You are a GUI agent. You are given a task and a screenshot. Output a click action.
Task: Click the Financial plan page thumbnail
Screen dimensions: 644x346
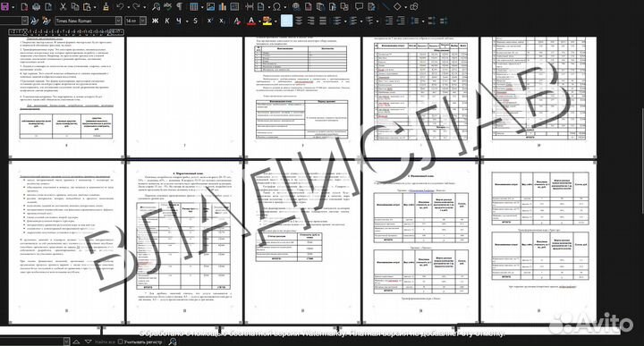pos(420,242)
